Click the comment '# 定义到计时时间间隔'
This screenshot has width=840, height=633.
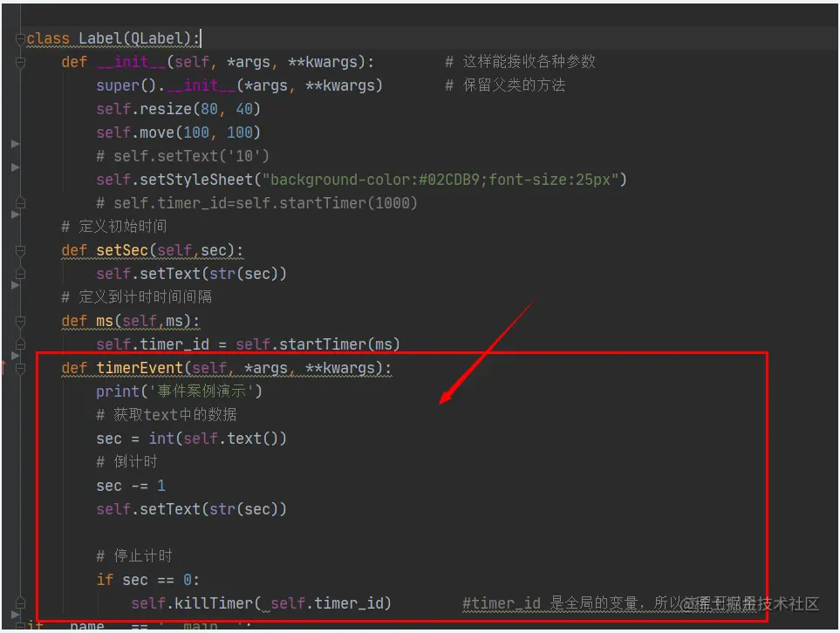coord(137,296)
